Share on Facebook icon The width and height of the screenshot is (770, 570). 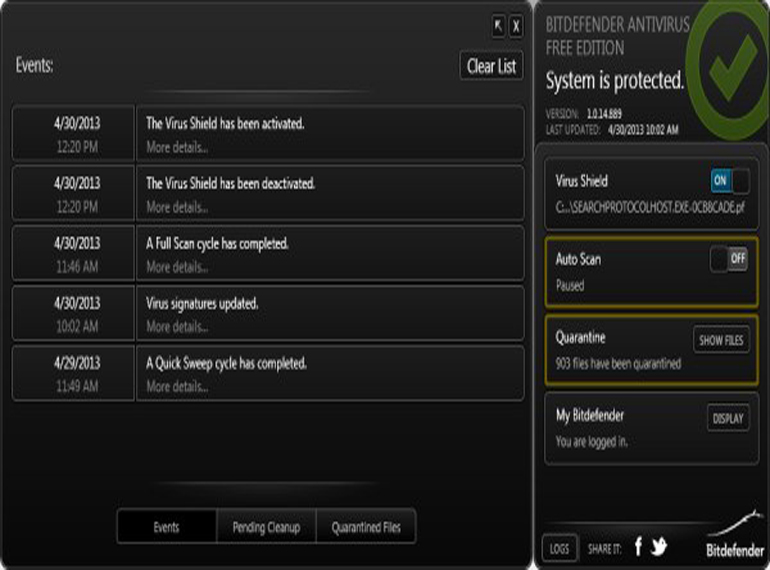tap(638, 546)
